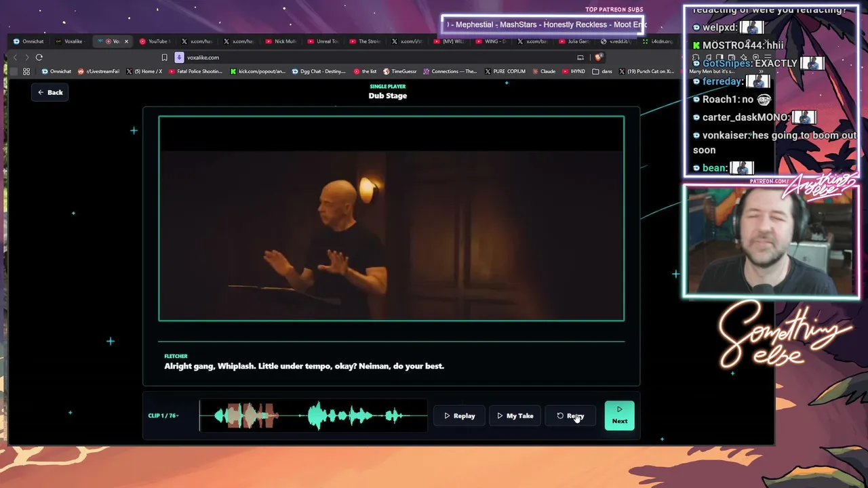Viewport: 868px width, 488px height.
Task: Open the Home / X bookmark
Action: click(144, 71)
